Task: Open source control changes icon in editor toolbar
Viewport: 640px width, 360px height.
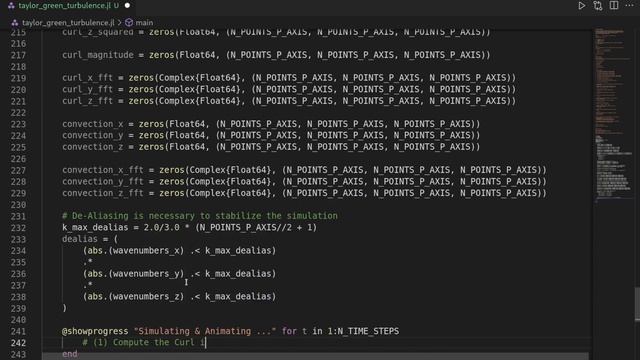Action: 598,6
